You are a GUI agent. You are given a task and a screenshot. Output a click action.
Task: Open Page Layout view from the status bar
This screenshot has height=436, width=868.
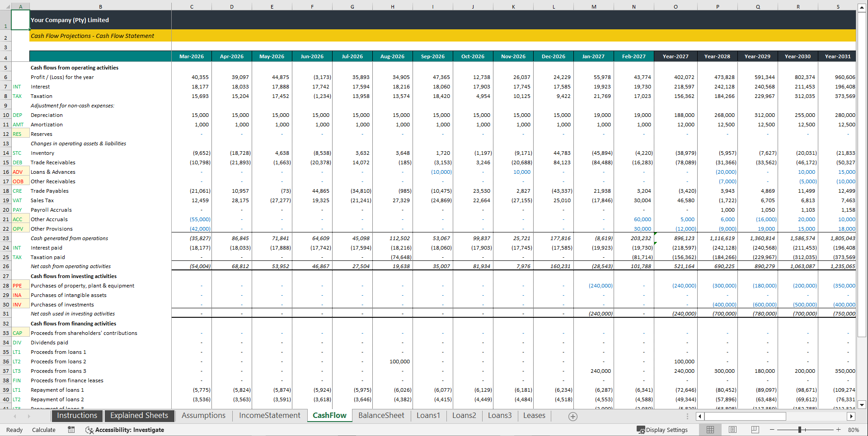[732, 429]
